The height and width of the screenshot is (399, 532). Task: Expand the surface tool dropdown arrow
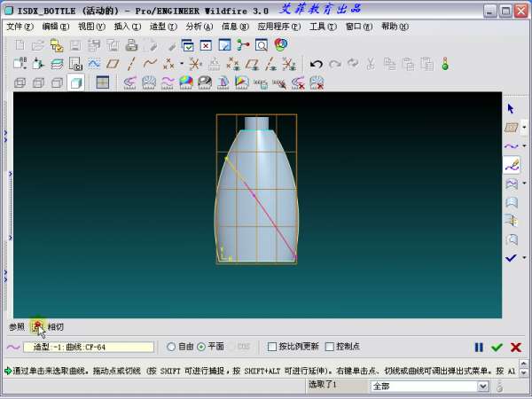click(x=525, y=184)
